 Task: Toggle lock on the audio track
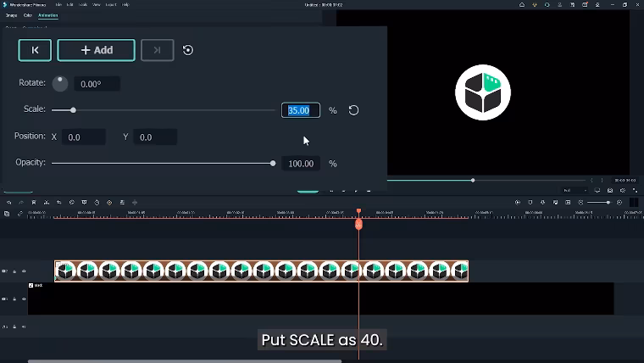click(x=14, y=327)
